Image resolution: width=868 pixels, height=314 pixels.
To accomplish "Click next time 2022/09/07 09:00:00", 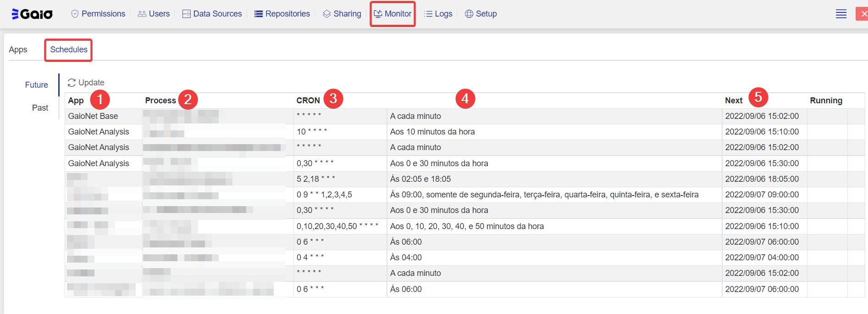I will pyautogui.click(x=762, y=195).
